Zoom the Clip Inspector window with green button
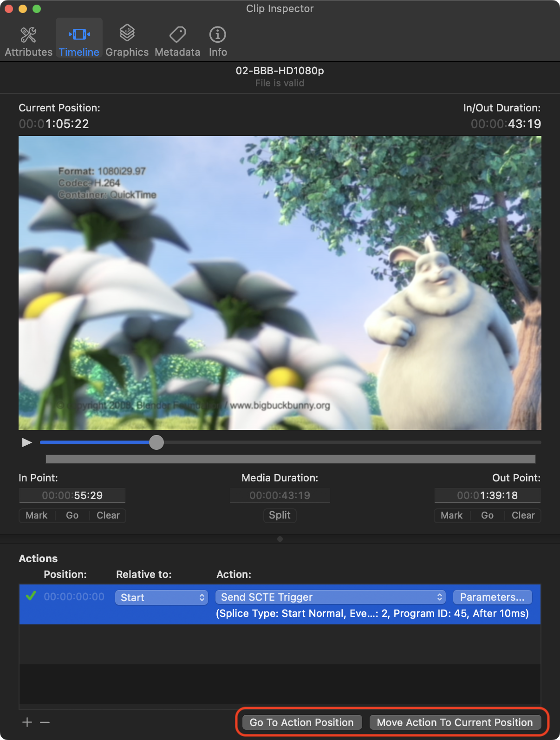 [x=37, y=9]
